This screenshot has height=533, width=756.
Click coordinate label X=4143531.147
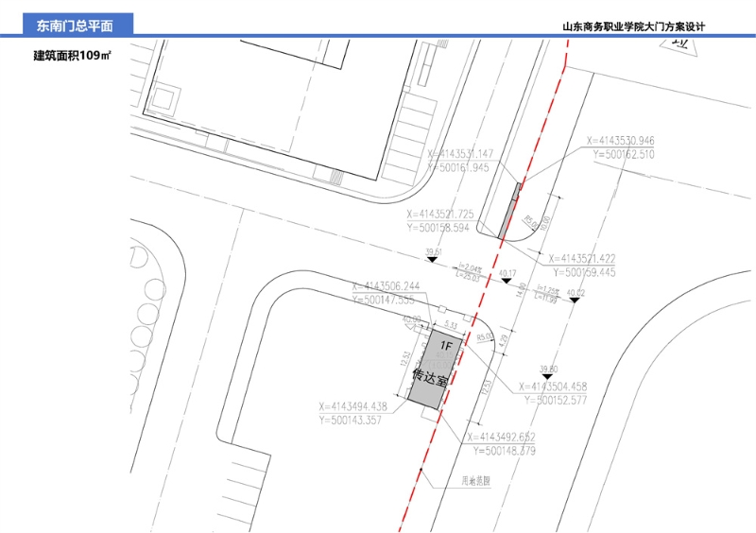pos(460,154)
